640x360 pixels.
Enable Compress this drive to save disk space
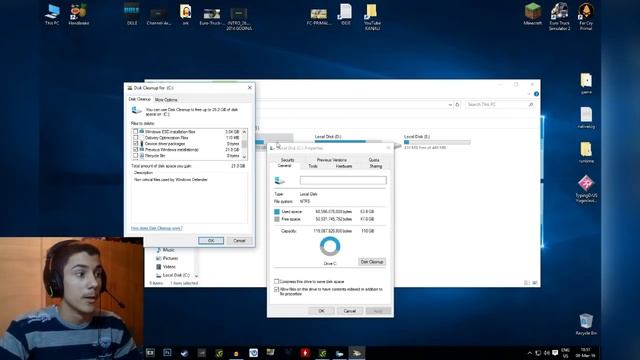click(x=277, y=281)
